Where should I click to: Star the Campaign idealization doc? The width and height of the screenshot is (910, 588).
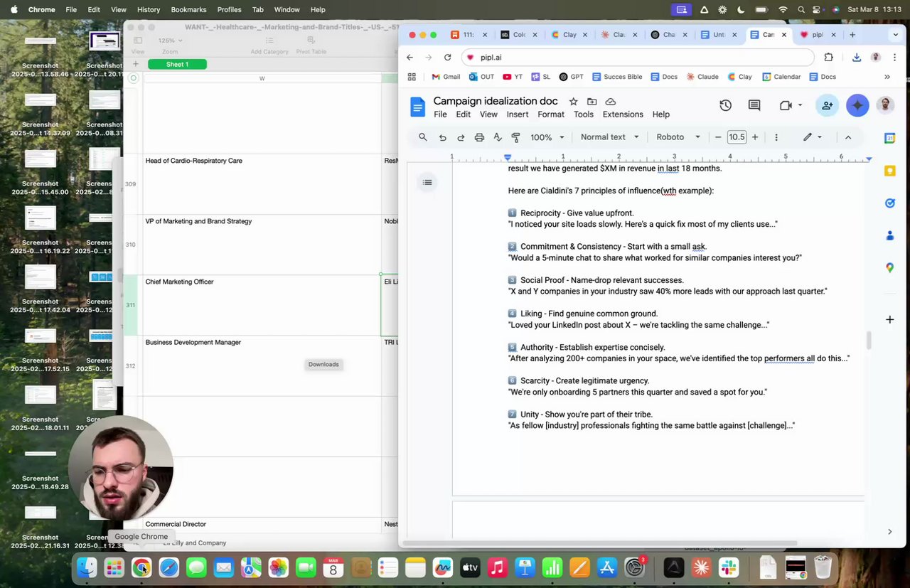tap(573, 102)
